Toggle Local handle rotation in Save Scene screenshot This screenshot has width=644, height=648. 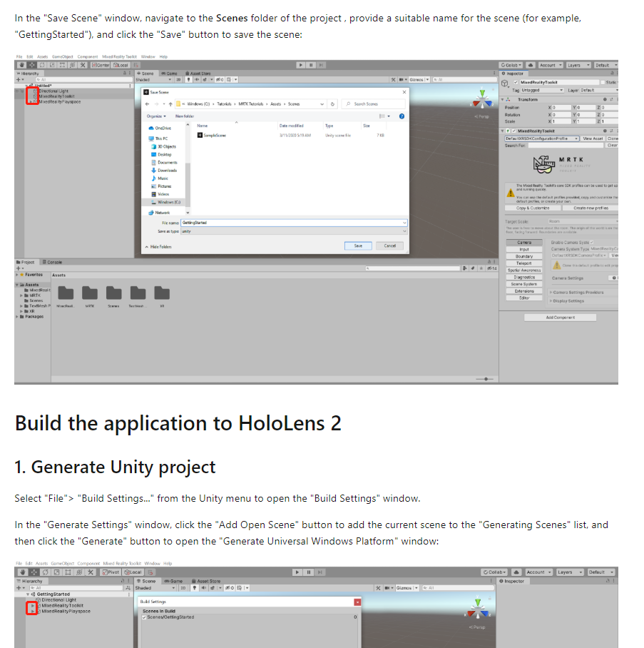[x=121, y=65]
